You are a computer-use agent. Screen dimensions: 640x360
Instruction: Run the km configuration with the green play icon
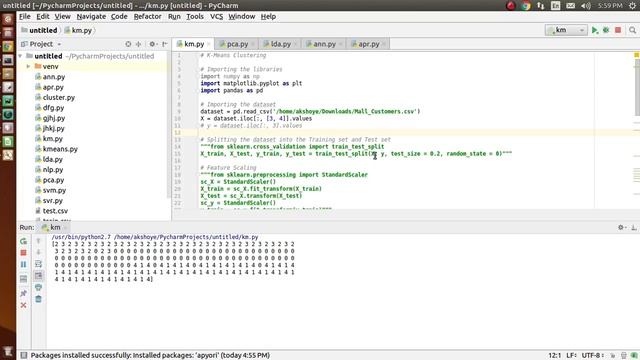(595, 30)
